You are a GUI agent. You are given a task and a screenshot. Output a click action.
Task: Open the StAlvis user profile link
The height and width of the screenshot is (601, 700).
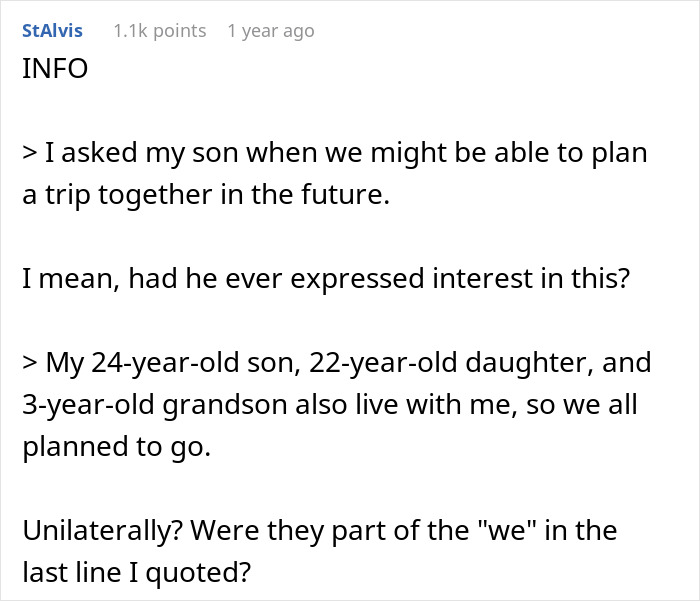click(x=52, y=31)
